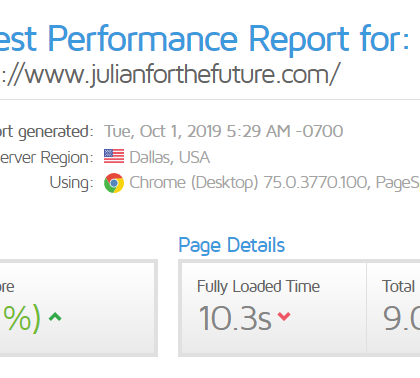Click the green percentage score value
Viewport: 420px width, 378px height.
20,318
